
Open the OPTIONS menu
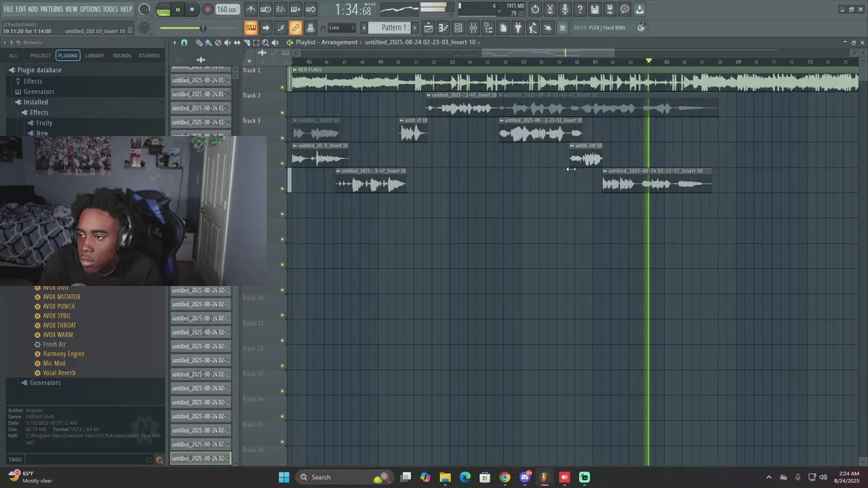90,9
